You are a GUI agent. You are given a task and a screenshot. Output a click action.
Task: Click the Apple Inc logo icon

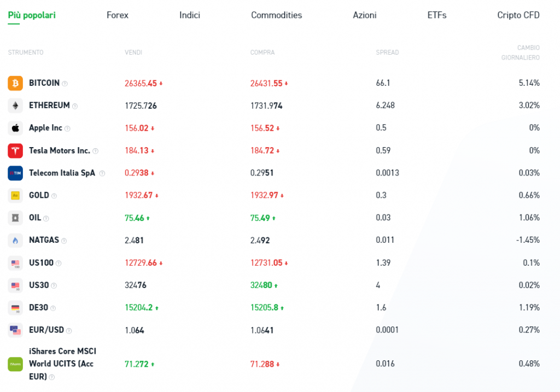coord(15,128)
